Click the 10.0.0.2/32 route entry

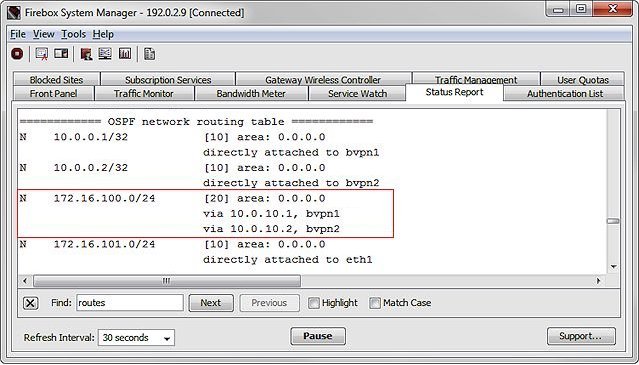coord(91,168)
